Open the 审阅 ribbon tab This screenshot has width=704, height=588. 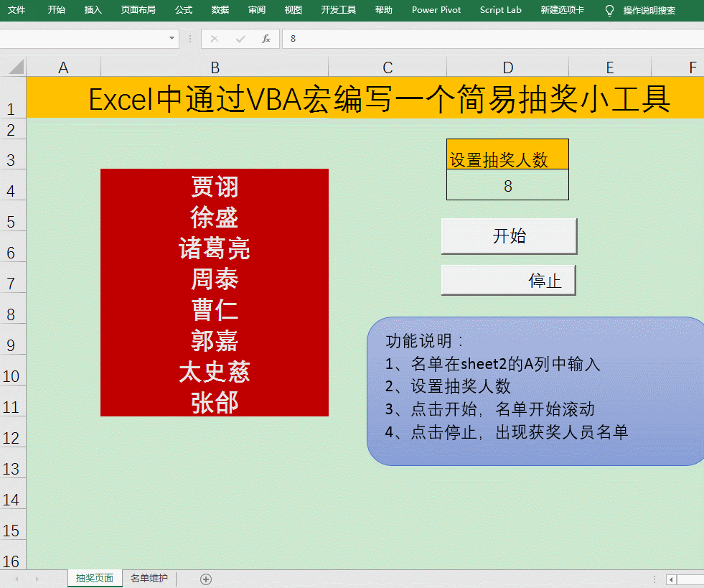pos(257,10)
